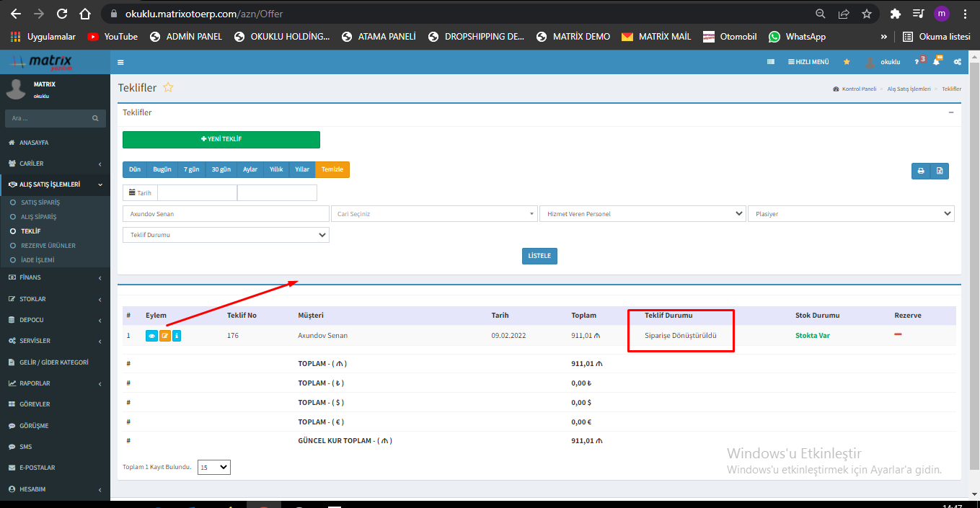Viewport: 980px width, 508px height.
Task: Click the eye view icon for offer 176
Action: tap(151, 336)
